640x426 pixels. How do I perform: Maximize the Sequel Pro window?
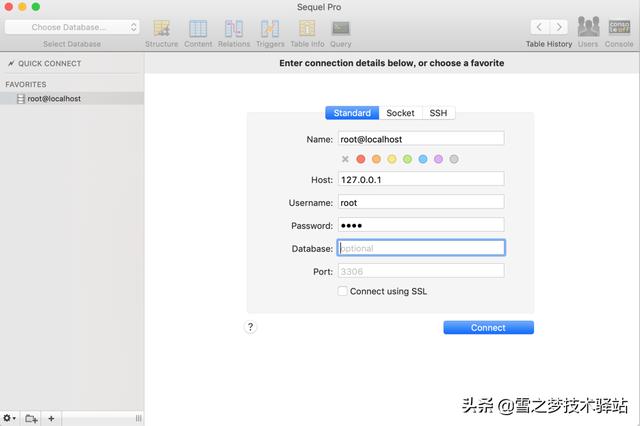36,7
